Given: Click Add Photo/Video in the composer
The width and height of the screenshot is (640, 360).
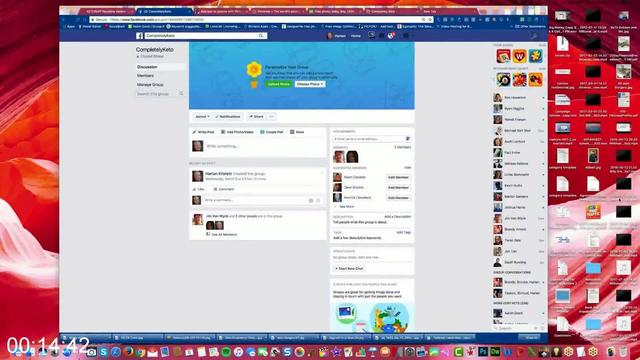Looking at the screenshot, I should tap(237, 132).
